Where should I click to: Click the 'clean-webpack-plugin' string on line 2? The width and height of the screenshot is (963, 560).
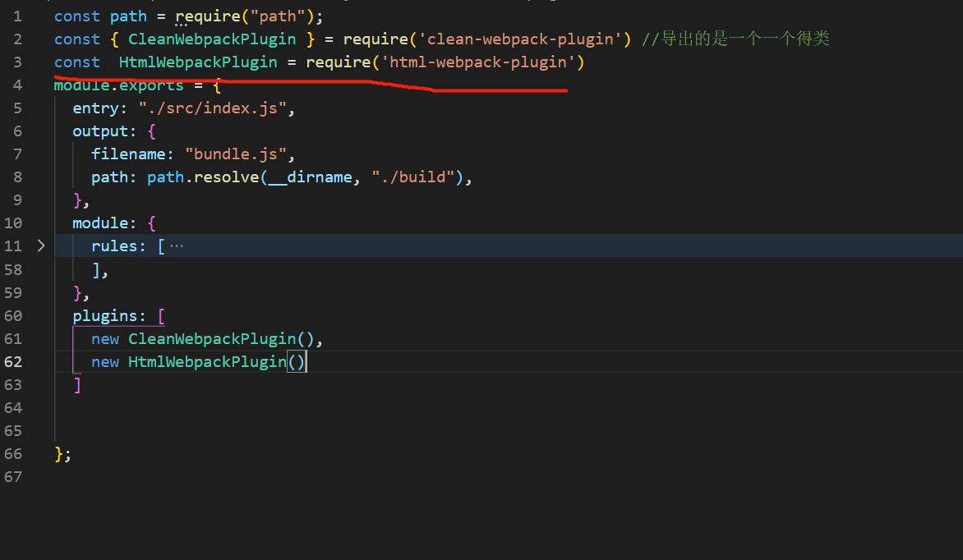(520, 39)
